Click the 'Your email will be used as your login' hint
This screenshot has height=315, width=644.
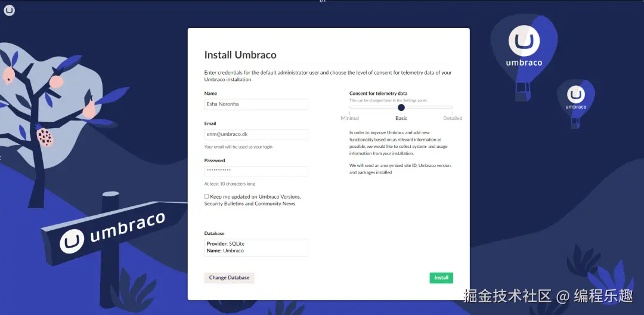pyautogui.click(x=238, y=147)
